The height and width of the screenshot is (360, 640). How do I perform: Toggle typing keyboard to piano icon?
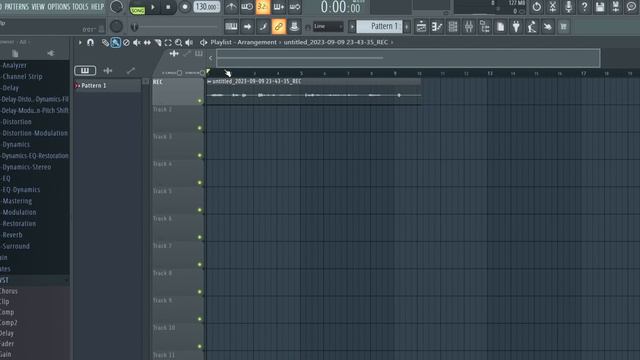click(x=231, y=27)
